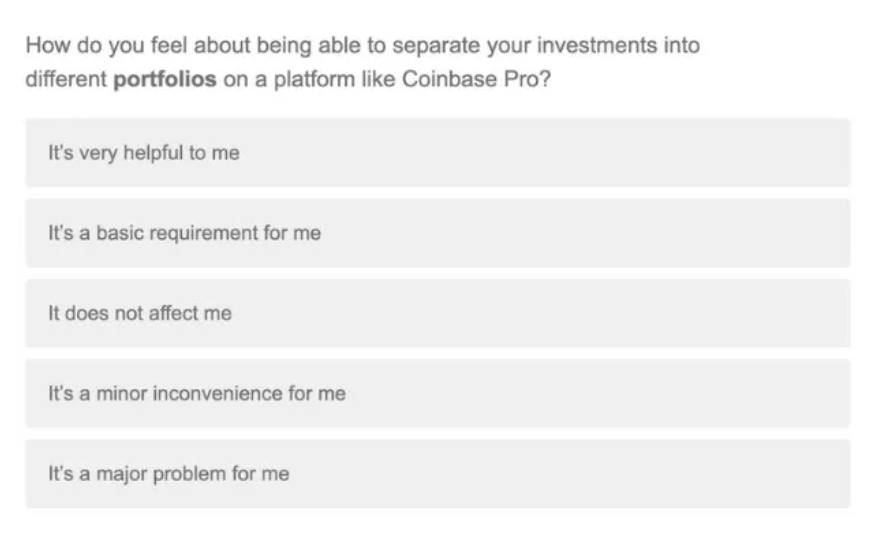Click the bold word "portfolios" in question
Screen dimensions: 878x536
[165, 80]
